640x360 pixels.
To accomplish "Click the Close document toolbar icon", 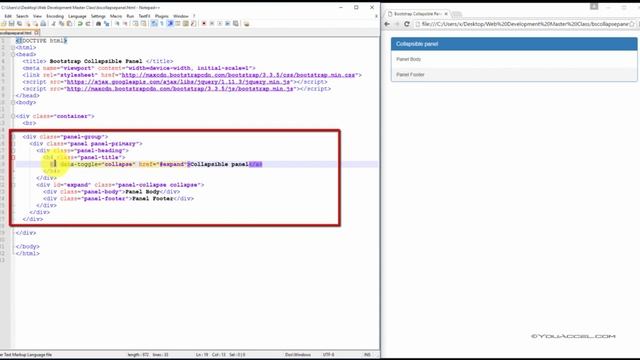I will click(x=27, y=24).
